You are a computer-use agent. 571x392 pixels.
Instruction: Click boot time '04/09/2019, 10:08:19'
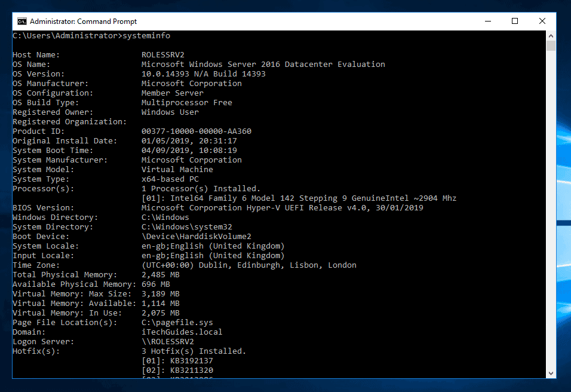pyautogui.click(x=189, y=151)
